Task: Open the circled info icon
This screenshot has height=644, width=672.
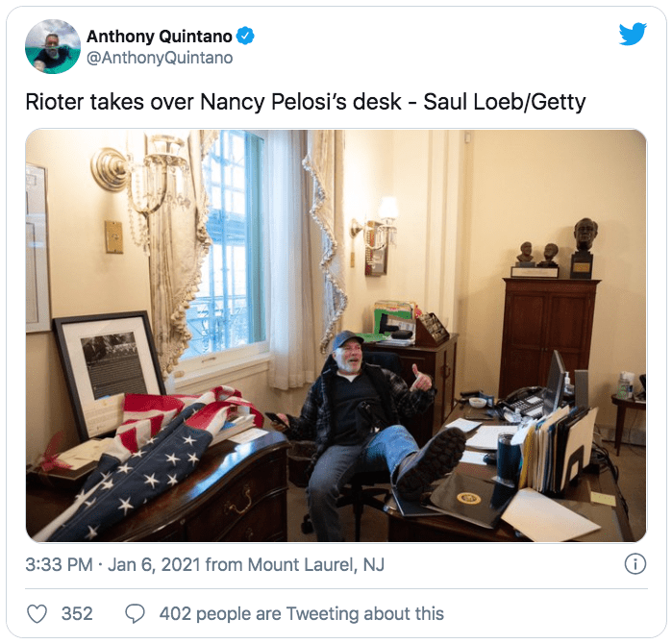Action: pos(635,564)
